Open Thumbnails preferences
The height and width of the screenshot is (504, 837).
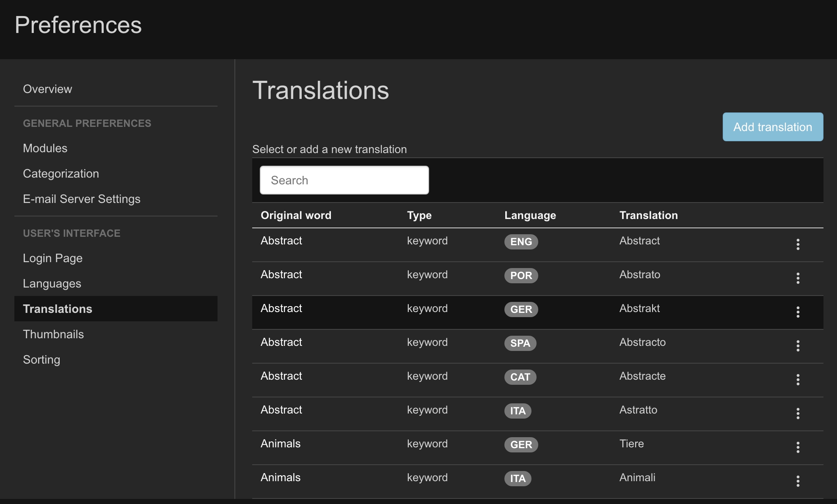tap(53, 334)
